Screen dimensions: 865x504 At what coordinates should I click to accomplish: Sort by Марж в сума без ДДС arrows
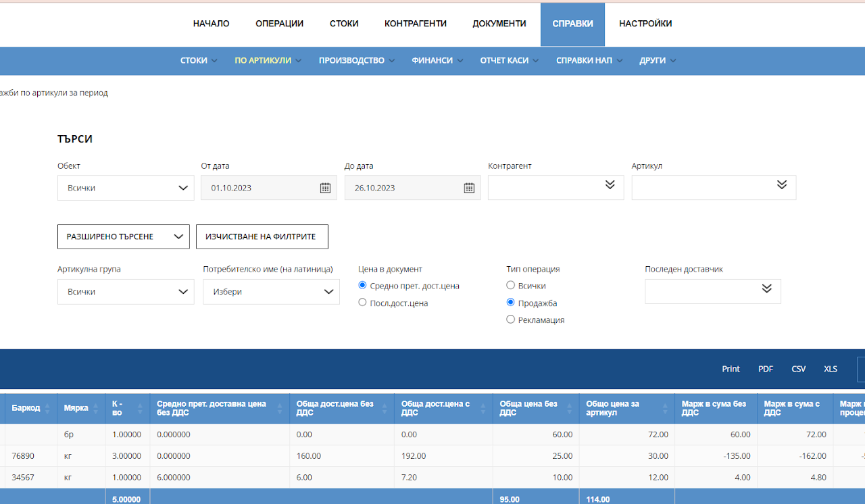pos(747,408)
